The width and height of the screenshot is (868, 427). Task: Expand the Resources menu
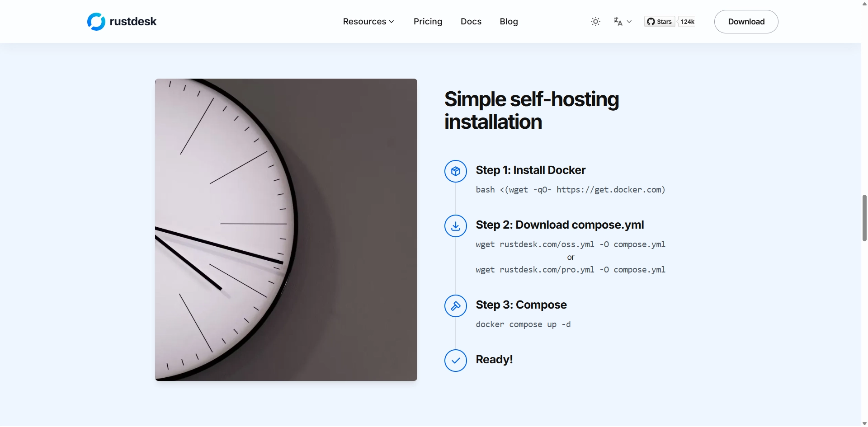(x=368, y=22)
